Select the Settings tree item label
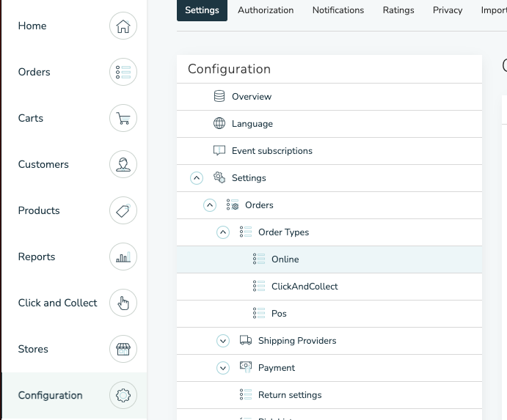This screenshot has width=507, height=420. point(249,178)
